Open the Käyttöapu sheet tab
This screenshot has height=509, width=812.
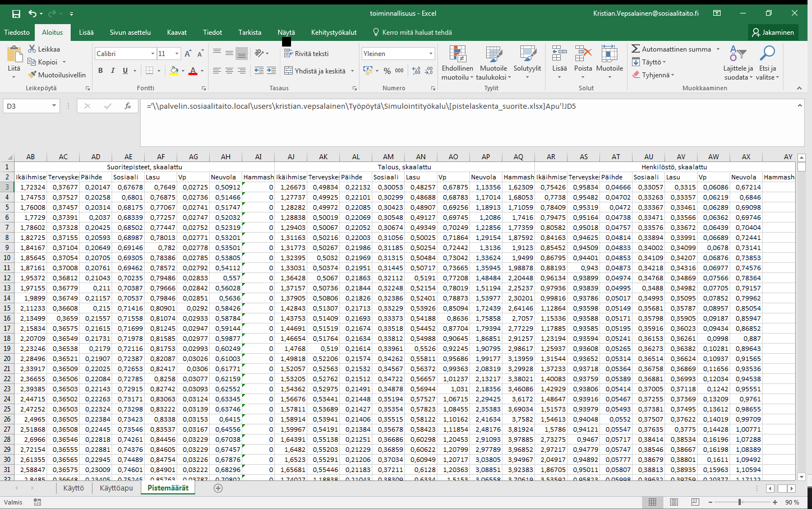tap(116, 488)
